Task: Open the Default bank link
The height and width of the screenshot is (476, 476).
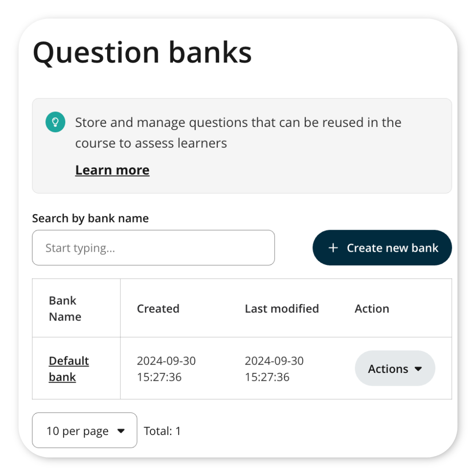Action: tap(69, 369)
